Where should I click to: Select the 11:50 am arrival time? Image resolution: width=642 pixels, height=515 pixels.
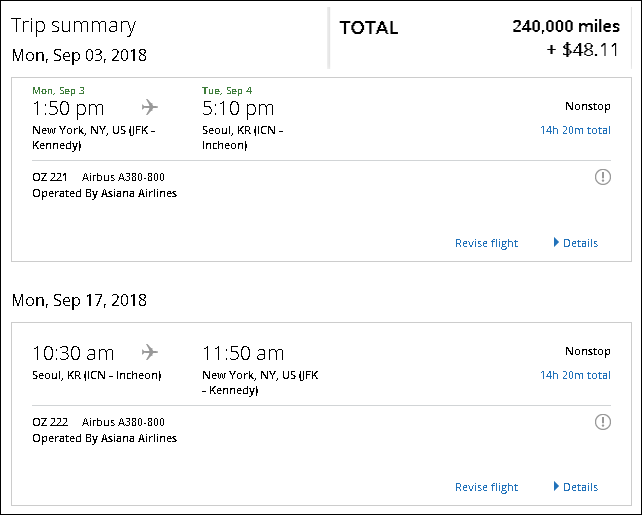pyautogui.click(x=243, y=353)
